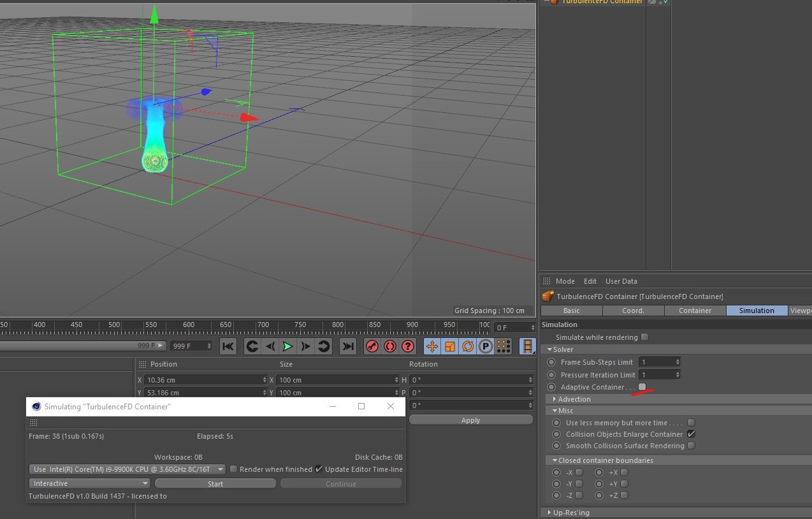
Task: Check Use less memory but more time
Action: pos(691,423)
